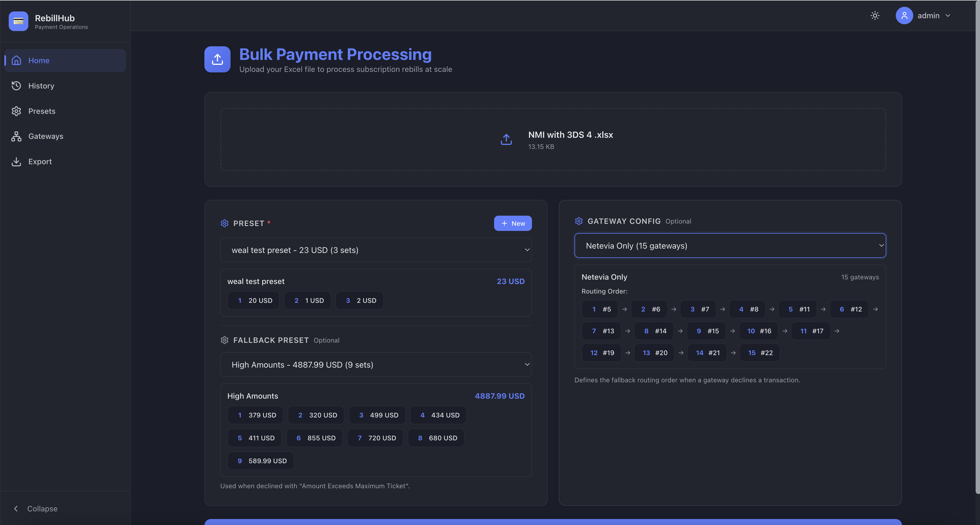
Task: Click the gear icon beside FALLBACK PRESET
Action: pyautogui.click(x=225, y=340)
